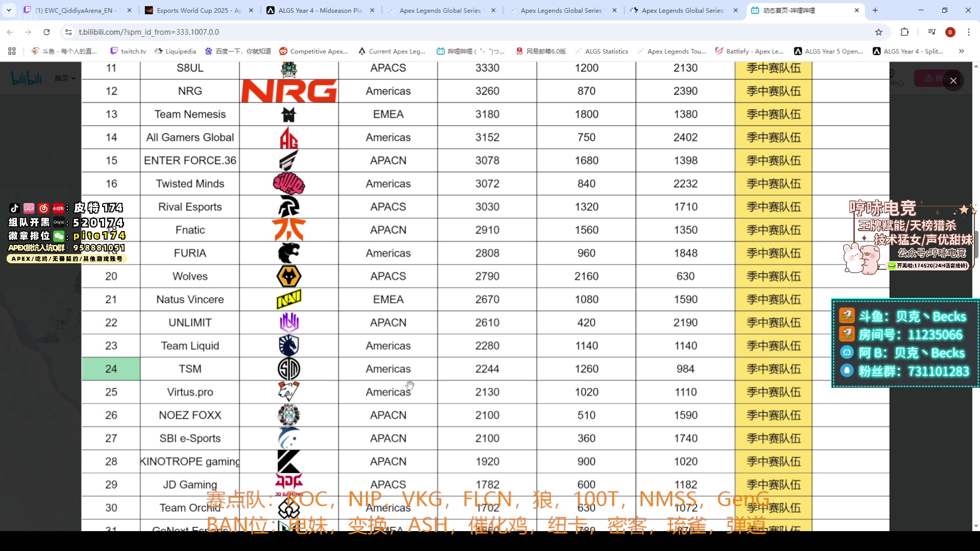Open the ALGS Year 5 Open bookmark
Viewport: 980px width, 551px height.
pos(828,51)
